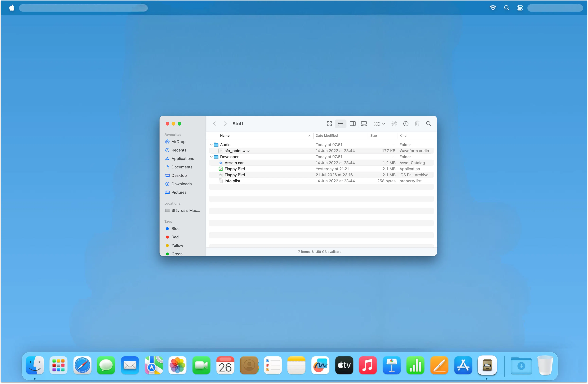The image size is (588, 384).
Task: Open Safari from the Dock
Action: (82, 365)
